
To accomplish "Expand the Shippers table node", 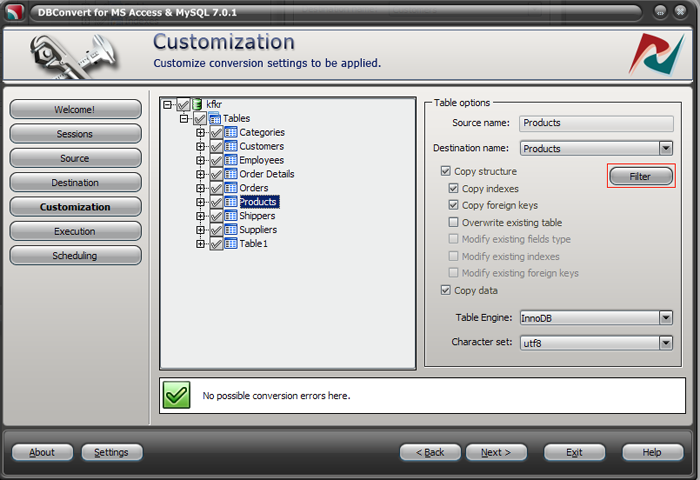I will point(200,216).
